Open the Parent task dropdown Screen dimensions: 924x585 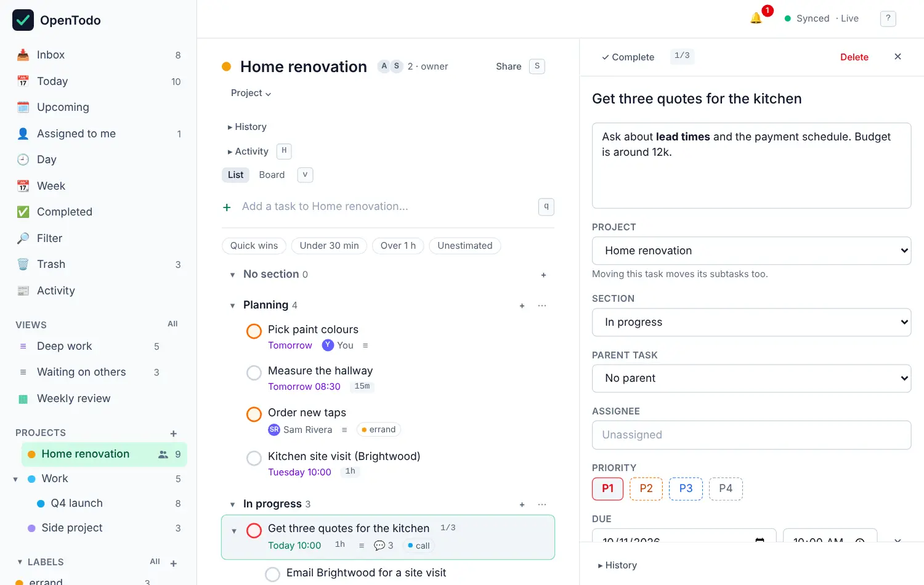tap(752, 378)
